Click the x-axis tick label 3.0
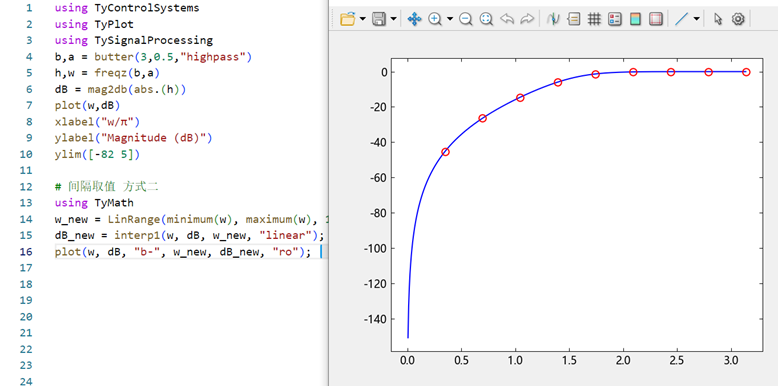Screen dimensions: 778x386 [730, 360]
